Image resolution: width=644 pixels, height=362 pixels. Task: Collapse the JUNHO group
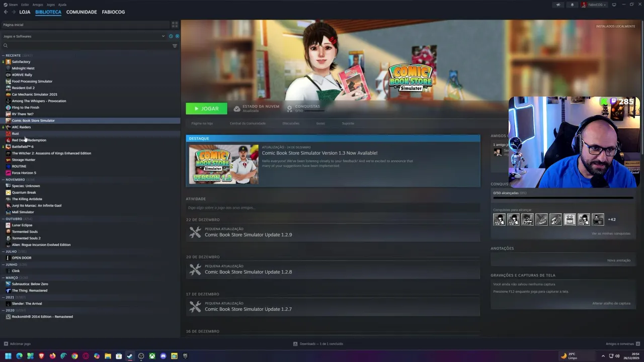coord(3,264)
